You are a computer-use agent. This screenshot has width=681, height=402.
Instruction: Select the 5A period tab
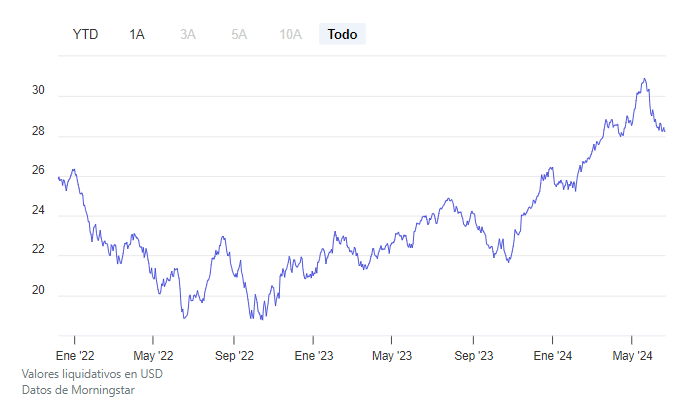(239, 34)
